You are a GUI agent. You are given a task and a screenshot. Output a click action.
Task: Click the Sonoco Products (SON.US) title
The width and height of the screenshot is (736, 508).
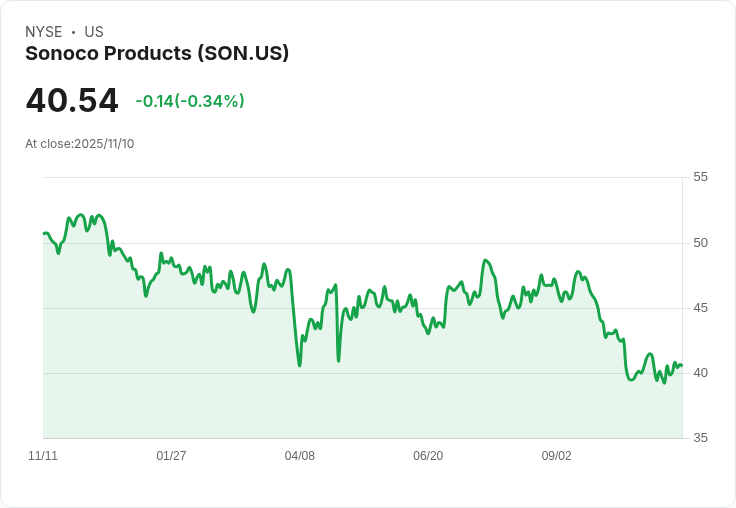[x=157, y=53]
